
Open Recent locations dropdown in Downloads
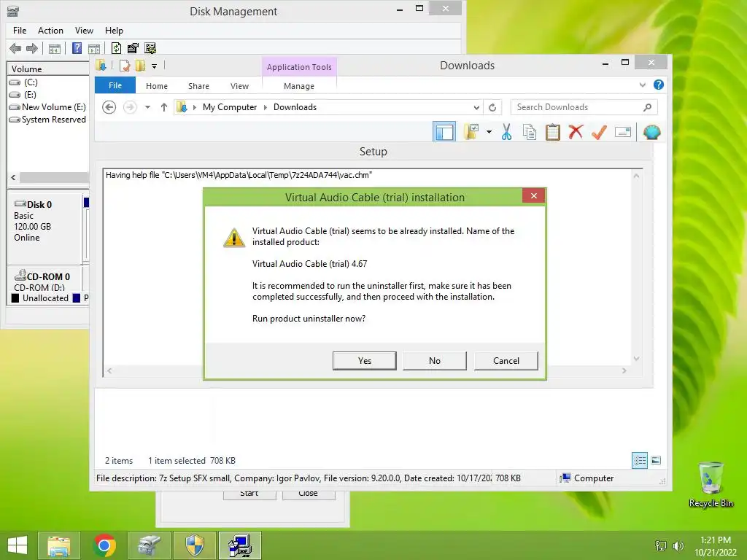click(147, 107)
